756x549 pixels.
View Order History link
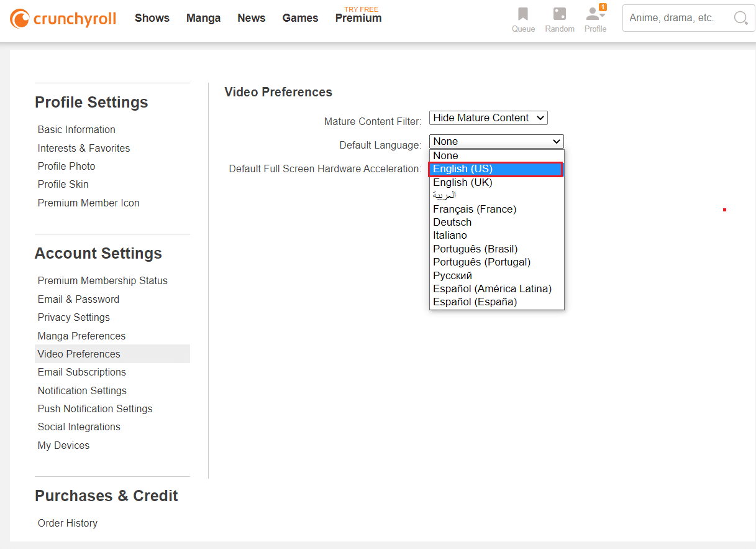tap(68, 523)
